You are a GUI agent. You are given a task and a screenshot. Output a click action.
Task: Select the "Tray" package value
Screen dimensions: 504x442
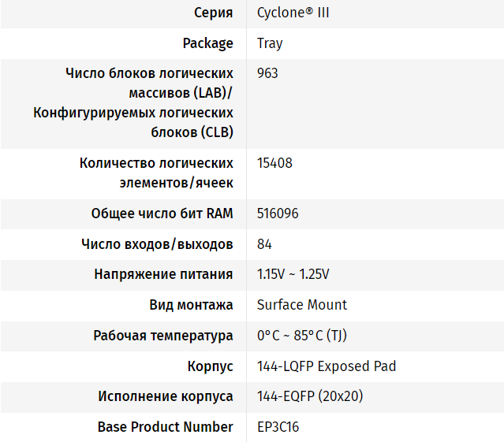(270, 43)
